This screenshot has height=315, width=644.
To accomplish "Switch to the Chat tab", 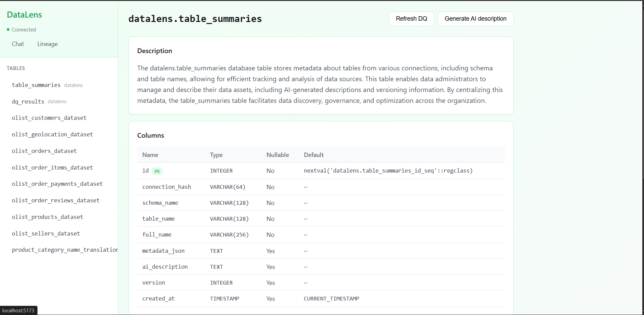I will (x=18, y=44).
